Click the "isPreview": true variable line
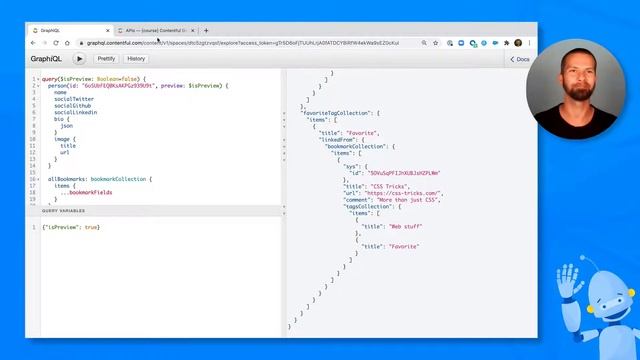The image size is (640, 360). pos(71,227)
